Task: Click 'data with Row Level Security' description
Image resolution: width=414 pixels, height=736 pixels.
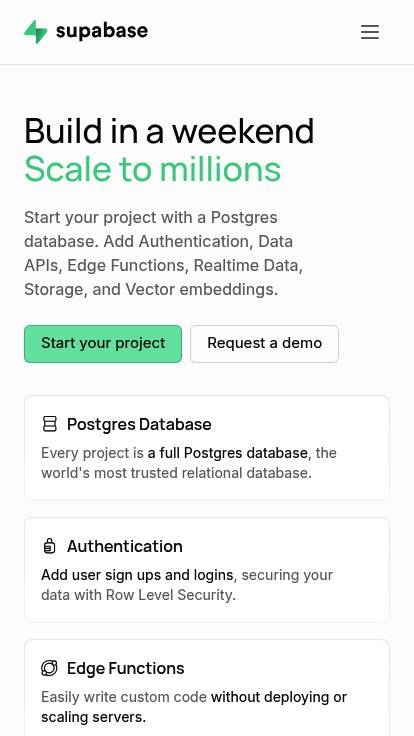Action: pyautogui.click(x=138, y=595)
